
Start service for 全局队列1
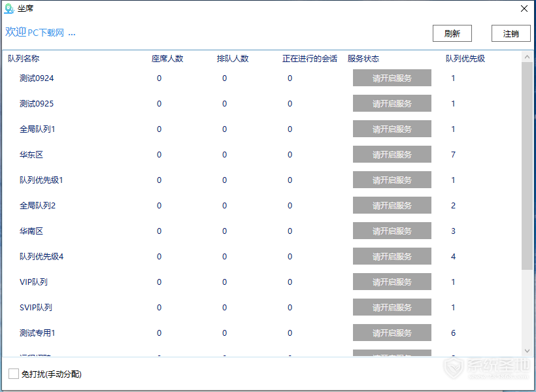(392, 129)
